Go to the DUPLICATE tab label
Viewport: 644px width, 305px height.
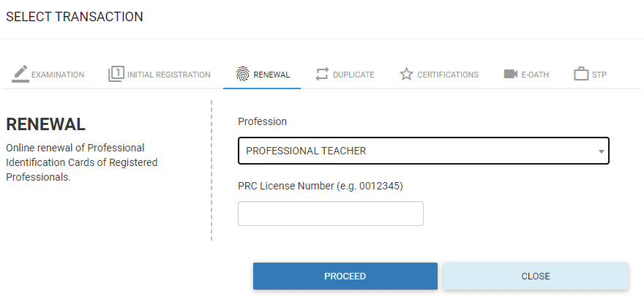tap(353, 75)
